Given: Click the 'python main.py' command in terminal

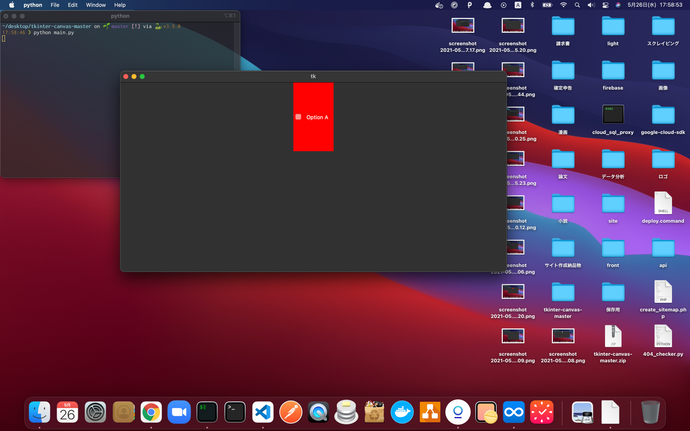Looking at the screenshot, I should point(54,33).
